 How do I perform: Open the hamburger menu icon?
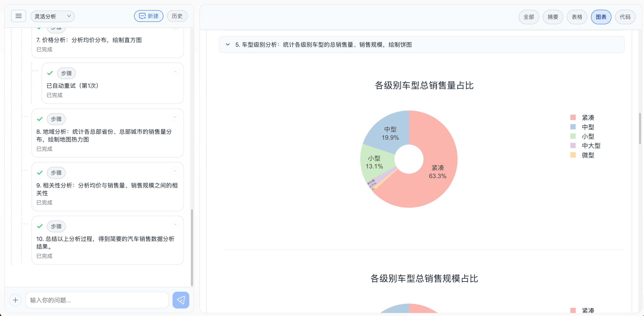pos(19,16)
